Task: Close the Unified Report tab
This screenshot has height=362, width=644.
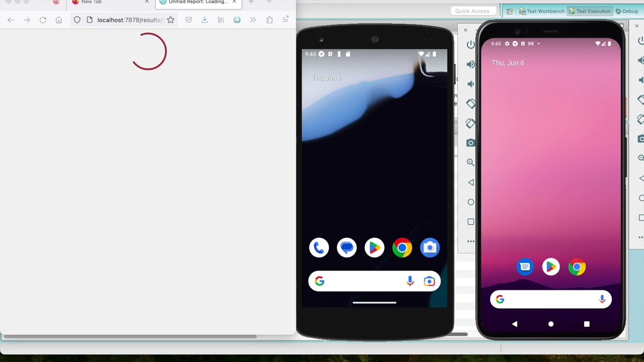Action: coord(234,2)
